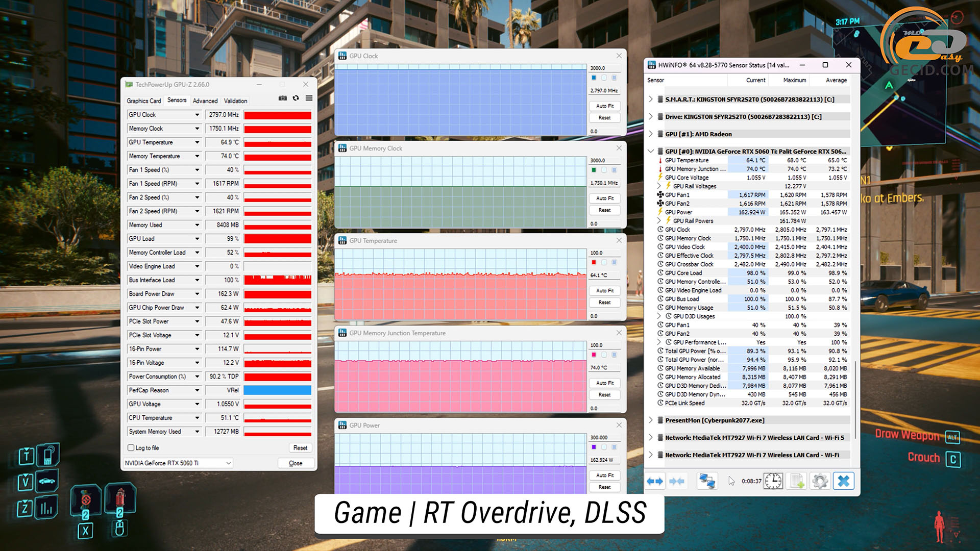The width and height of the screenshot is (980, 551).
Task: Click green color swatch in GPU Memory Clock graph
Action: tap(594, 170)
